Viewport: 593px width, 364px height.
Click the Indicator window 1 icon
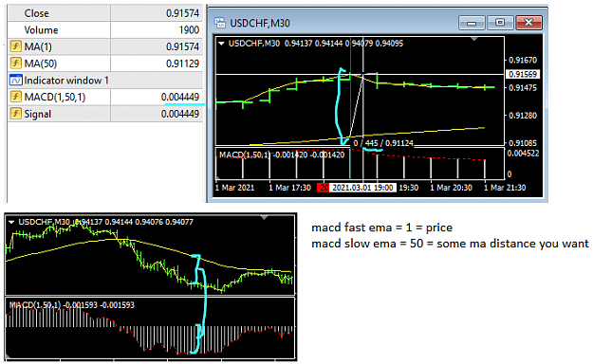pos(15,81)
